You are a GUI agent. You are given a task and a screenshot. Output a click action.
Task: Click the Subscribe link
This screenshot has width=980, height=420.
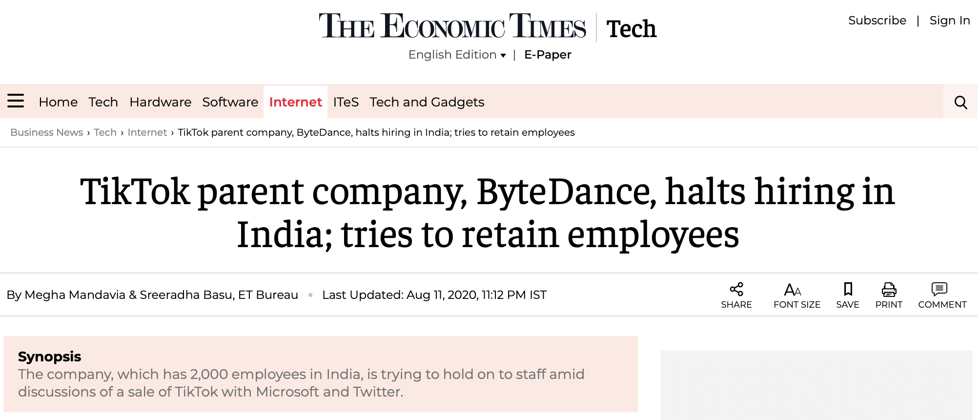point(877,21)
